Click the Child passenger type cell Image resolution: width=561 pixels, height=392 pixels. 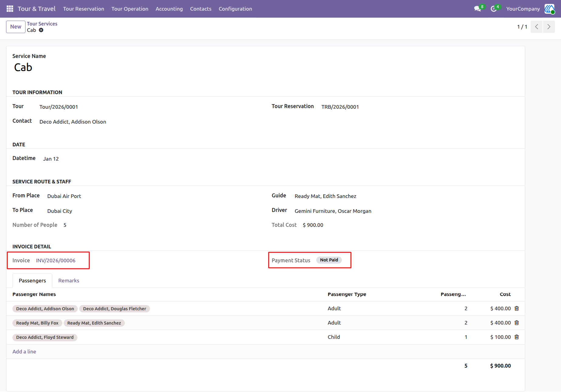(334, 337)
